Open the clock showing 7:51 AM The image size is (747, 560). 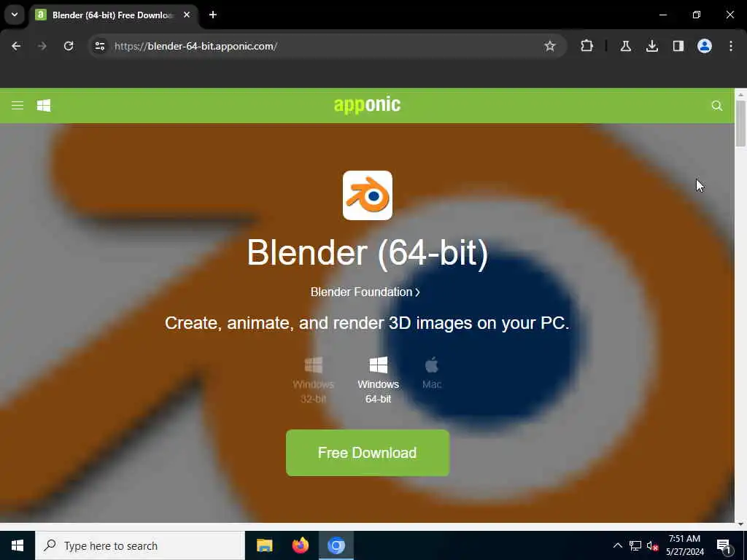(x=684, y=545)
